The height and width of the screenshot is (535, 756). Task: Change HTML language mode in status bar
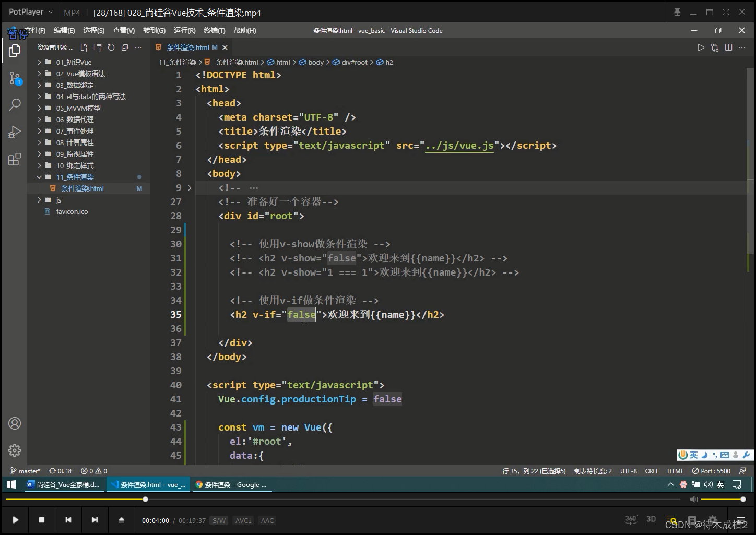(675, 471)
